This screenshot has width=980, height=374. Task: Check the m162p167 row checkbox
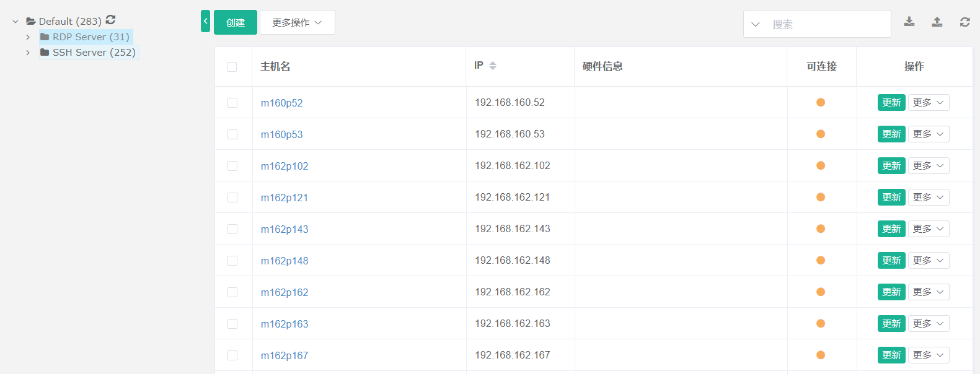pyautogui.click(x=232, y=355)
